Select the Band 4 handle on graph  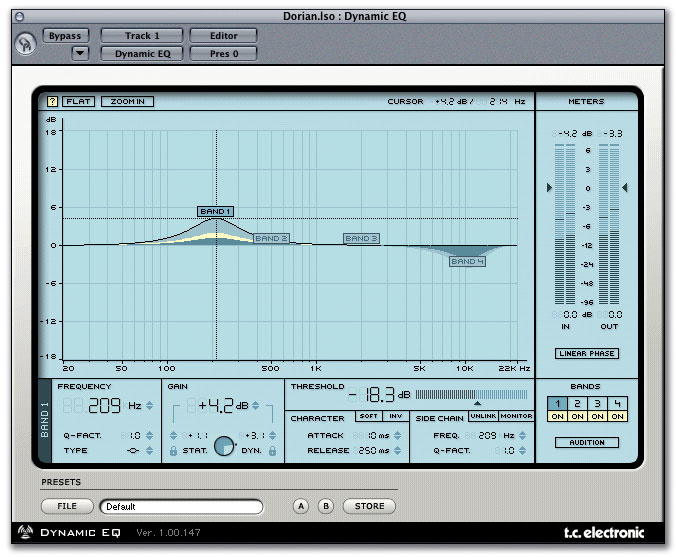pyautogui.click(x=467, y=261)
